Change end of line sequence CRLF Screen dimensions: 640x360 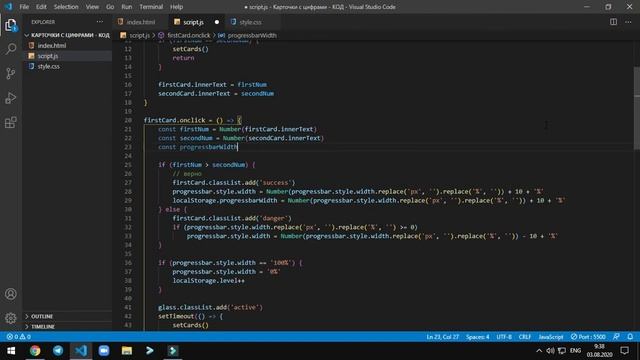pos(525,337)
